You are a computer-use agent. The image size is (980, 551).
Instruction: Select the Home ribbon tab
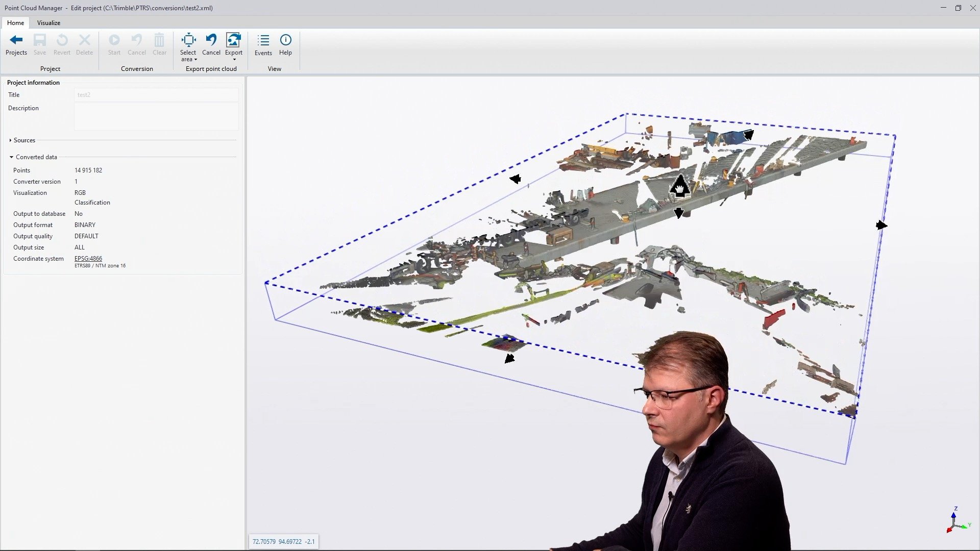[15, 23]
